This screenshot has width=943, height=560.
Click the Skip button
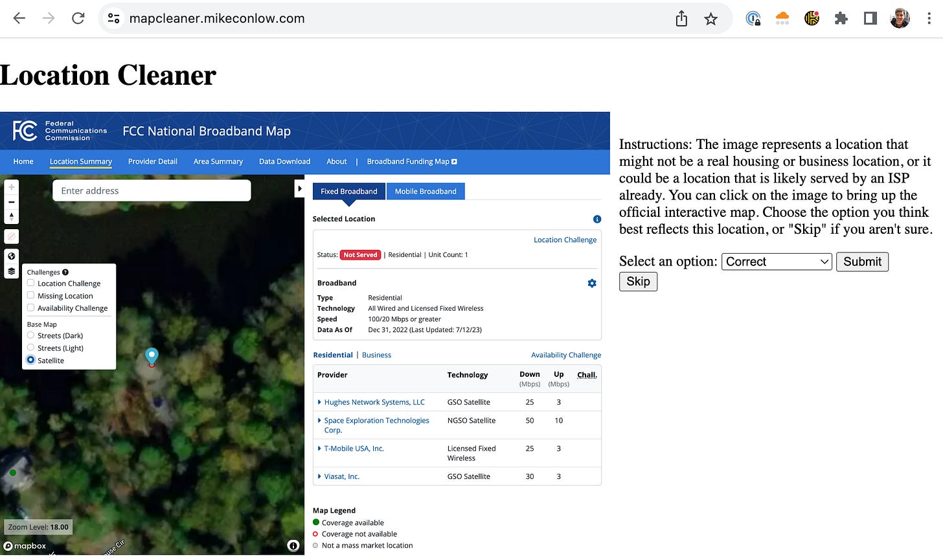[638, 282]
